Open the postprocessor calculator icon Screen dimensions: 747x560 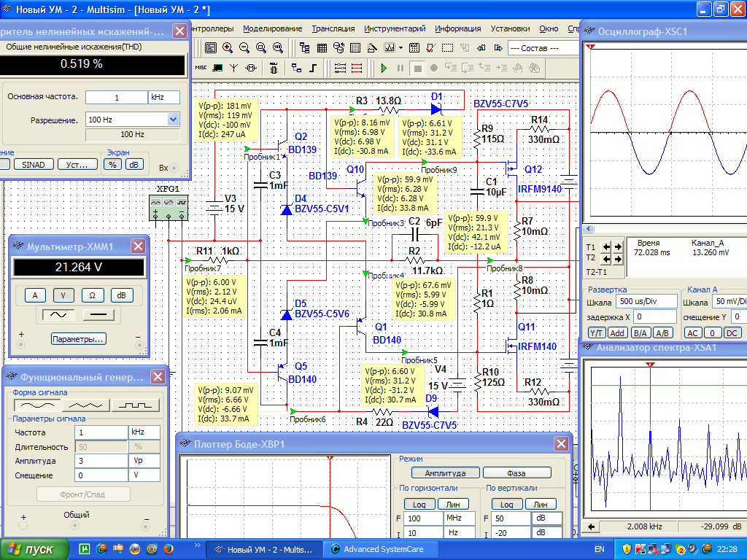coord(414,47)
